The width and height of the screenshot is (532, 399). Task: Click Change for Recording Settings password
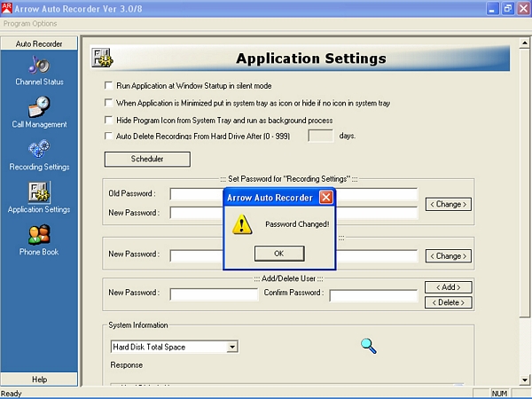coord(448,204)
